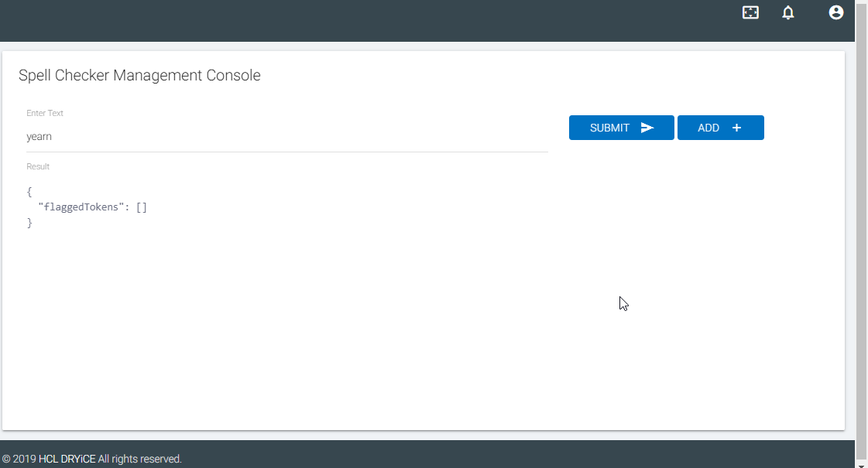Click the scrollbar down arrow

pos(861,463)
